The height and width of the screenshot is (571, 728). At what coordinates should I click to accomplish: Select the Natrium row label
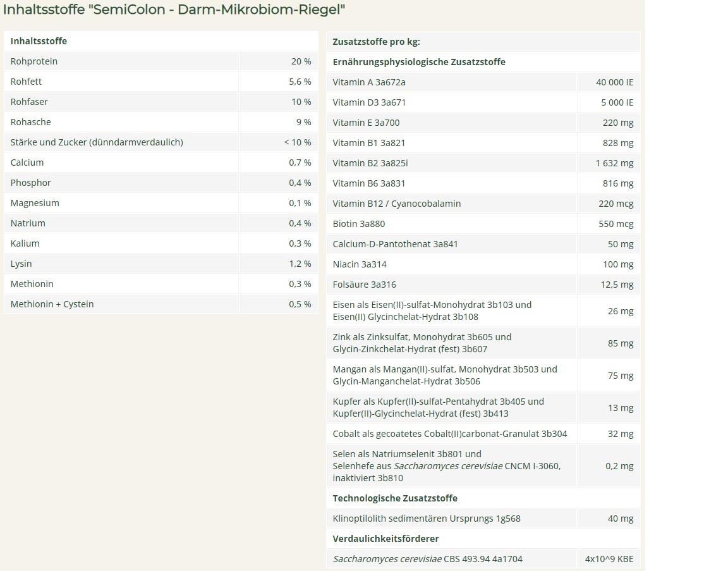[x=28, y=223]
